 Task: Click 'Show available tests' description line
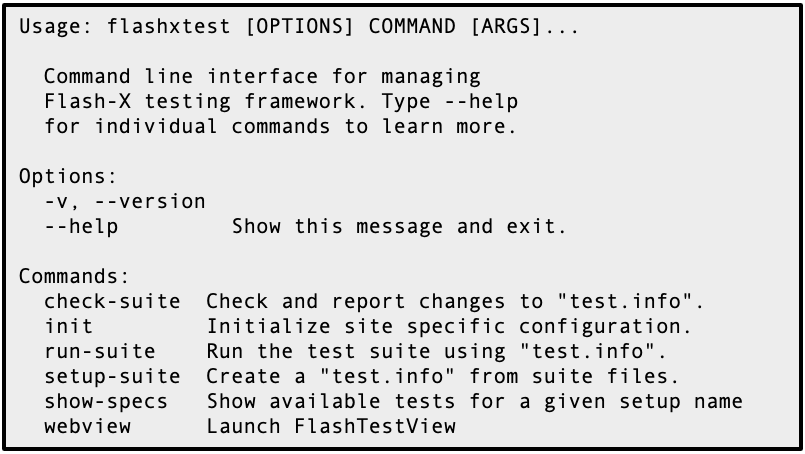coord(474,402)
